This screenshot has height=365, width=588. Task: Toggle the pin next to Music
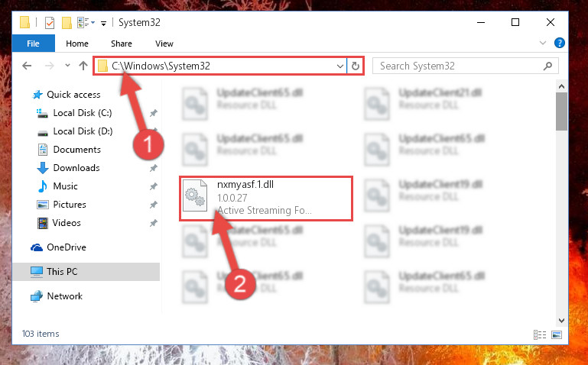(x=154, y=186)
